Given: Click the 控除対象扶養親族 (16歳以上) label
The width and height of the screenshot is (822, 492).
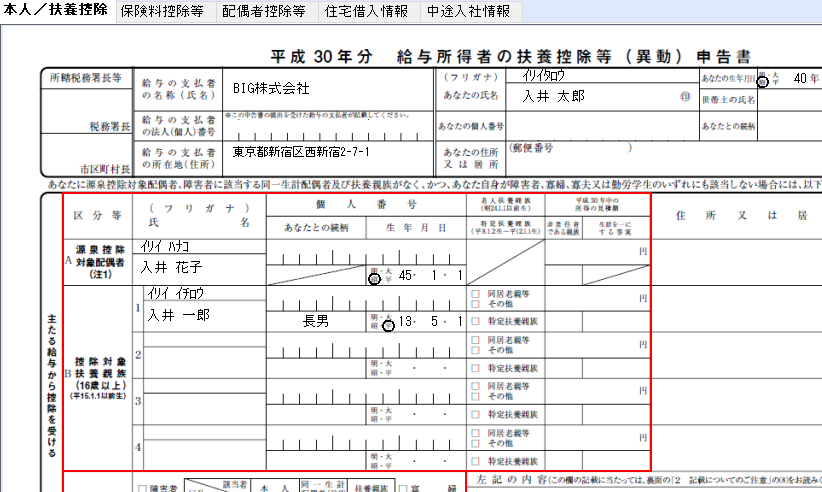Looking at the screenshot, I should tap(98, 377).
